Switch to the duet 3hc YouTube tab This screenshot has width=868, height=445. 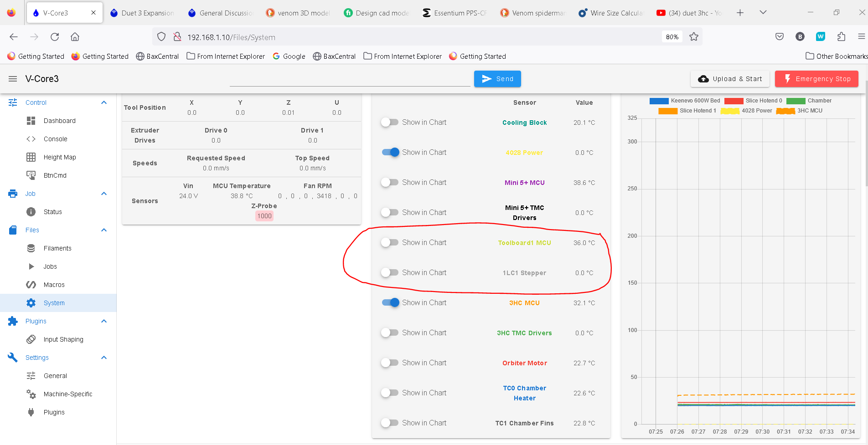689,13
